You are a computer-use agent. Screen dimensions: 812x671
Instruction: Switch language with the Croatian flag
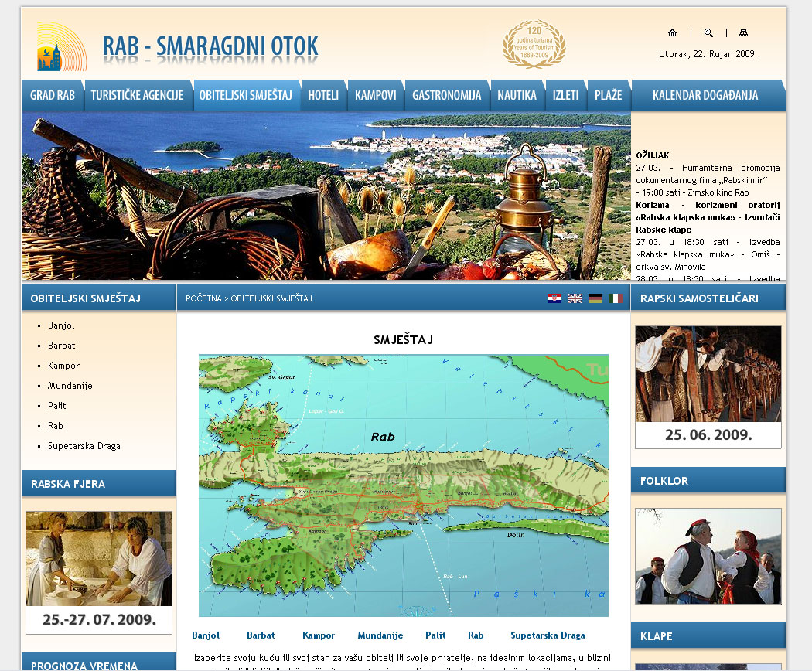coord(554,298)
